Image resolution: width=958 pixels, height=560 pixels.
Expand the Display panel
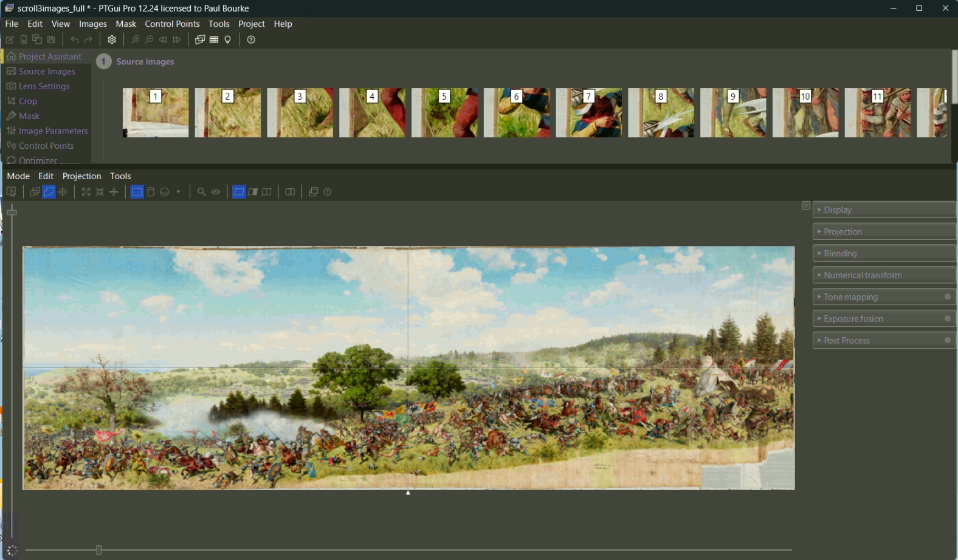coord(884,210)
